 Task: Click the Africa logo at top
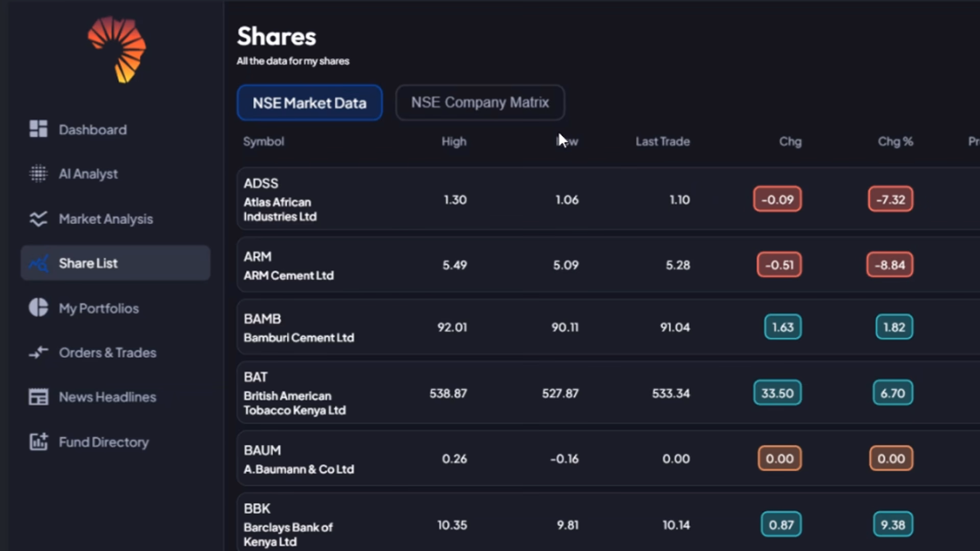pos(117,49)
